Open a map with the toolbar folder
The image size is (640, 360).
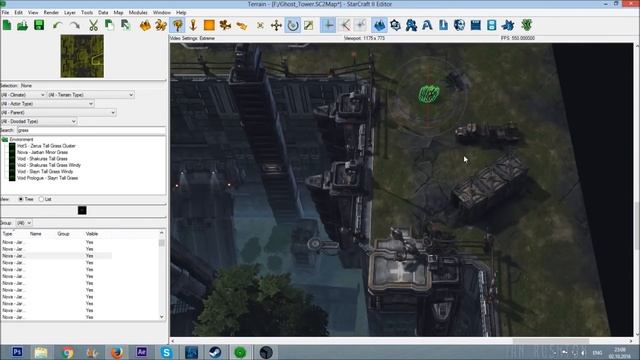tap(22, 25)
